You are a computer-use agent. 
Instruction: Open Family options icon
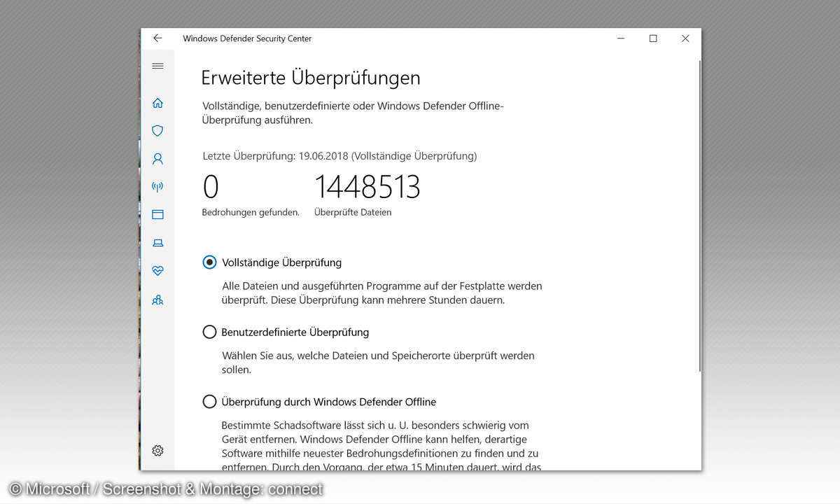[x=157, y=300]
